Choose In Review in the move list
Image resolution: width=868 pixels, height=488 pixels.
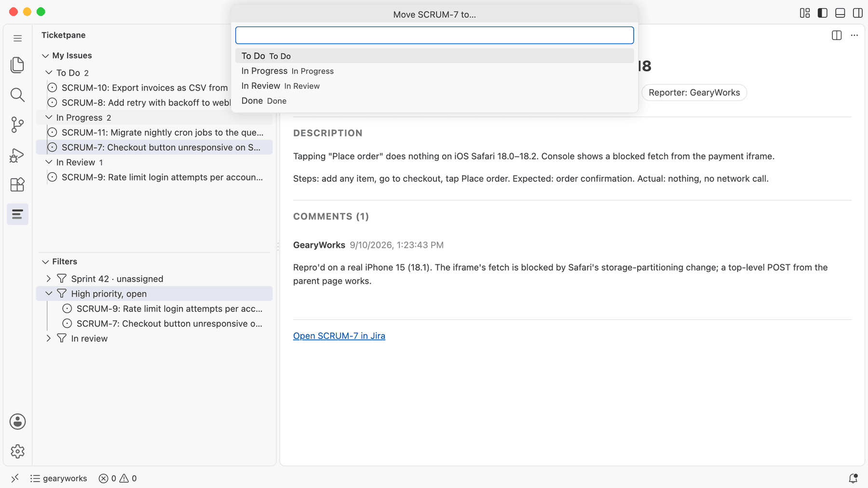point(434,86)
